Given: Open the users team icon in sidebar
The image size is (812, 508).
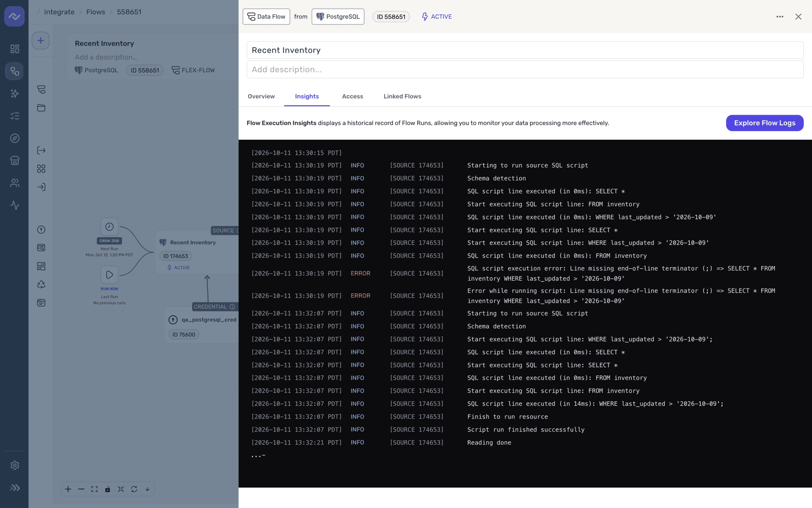Looking at the screenshot, I should click(x=15, y=183).
